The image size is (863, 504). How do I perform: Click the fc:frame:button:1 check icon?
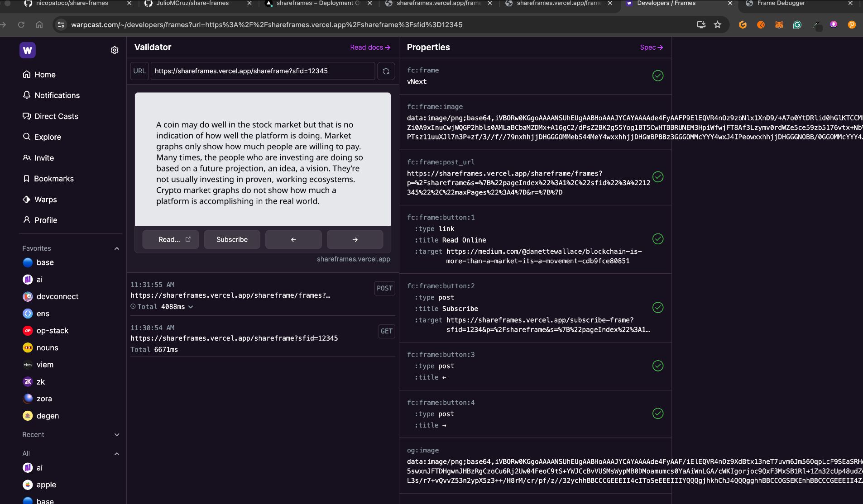coord(658,239)
